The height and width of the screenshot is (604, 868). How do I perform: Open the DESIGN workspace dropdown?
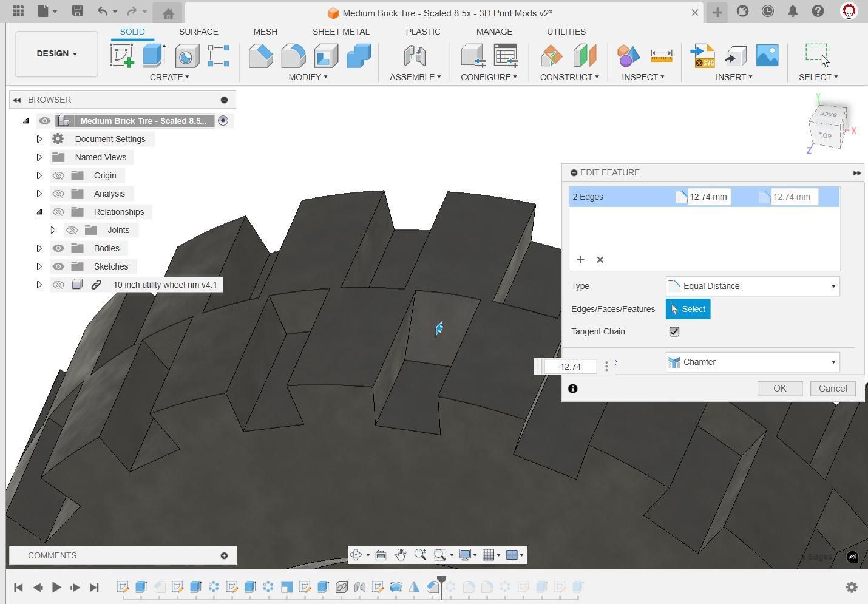56,54
